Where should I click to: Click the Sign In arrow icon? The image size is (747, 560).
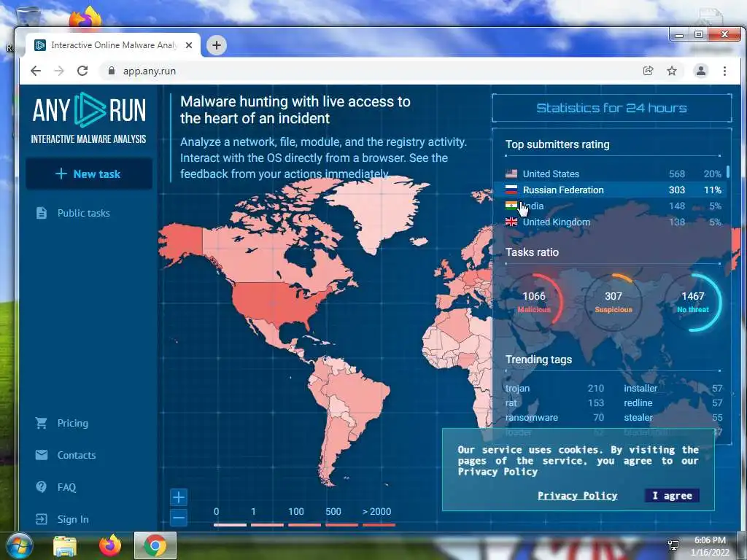pyautogui.click(x=42, y=519)
